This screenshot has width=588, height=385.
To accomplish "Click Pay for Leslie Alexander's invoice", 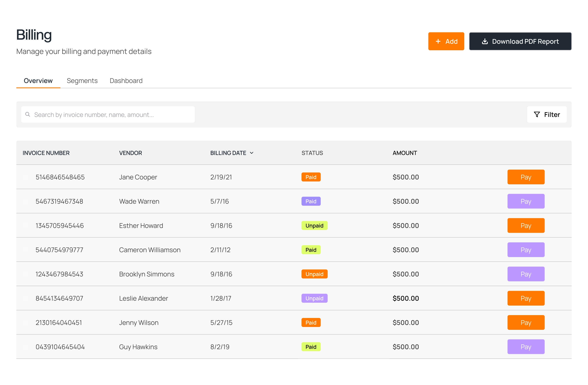I will 526,298.
